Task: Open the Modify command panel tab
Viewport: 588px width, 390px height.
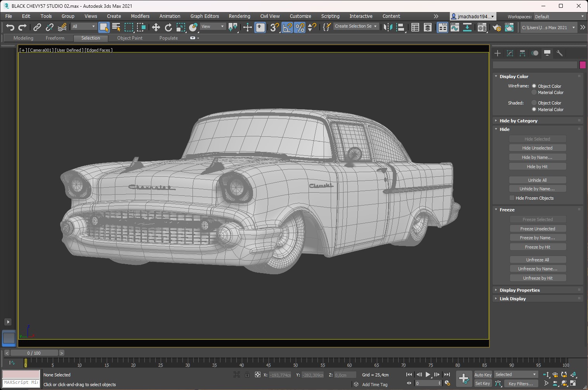Action: (510, 53)
